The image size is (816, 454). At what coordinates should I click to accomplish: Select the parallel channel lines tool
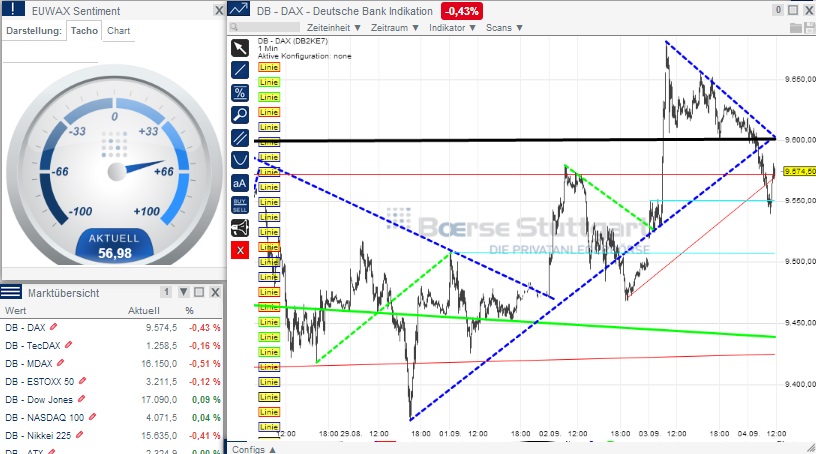click(x=240, y=138)
